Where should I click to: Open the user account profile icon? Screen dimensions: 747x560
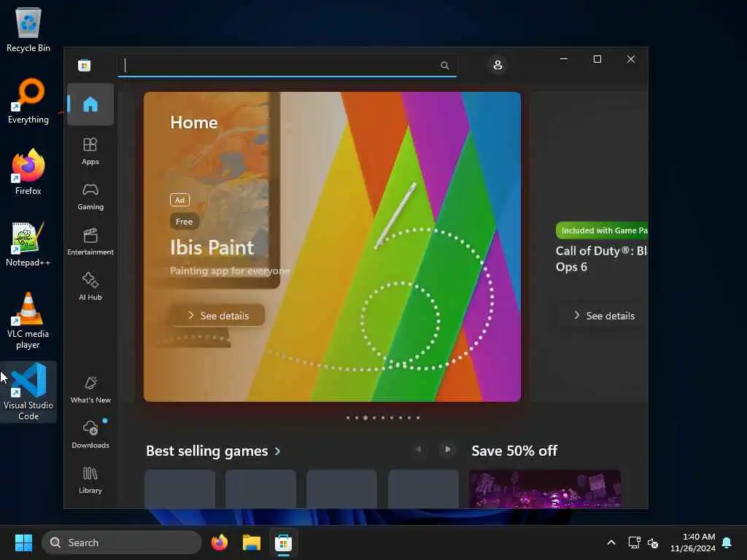click(x=498, y=65)
